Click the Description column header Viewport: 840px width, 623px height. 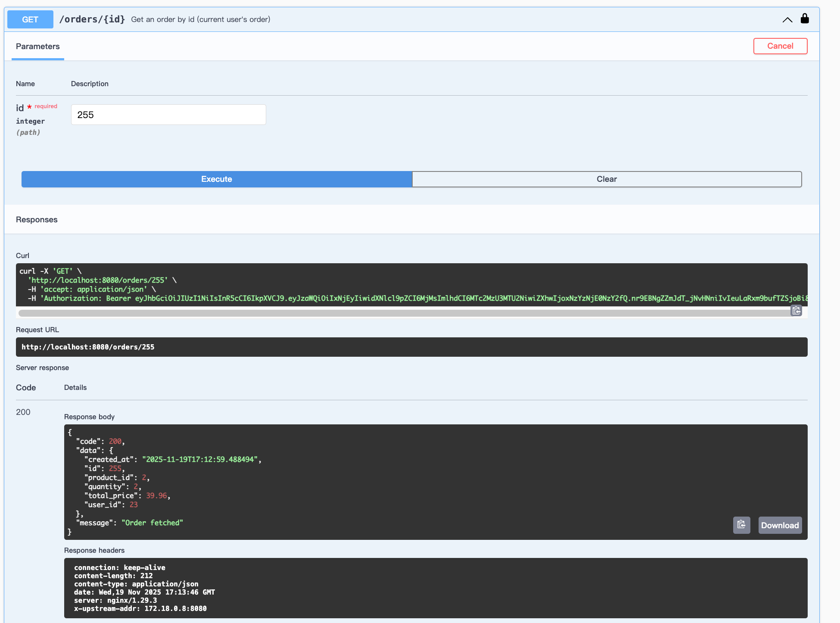90,84
